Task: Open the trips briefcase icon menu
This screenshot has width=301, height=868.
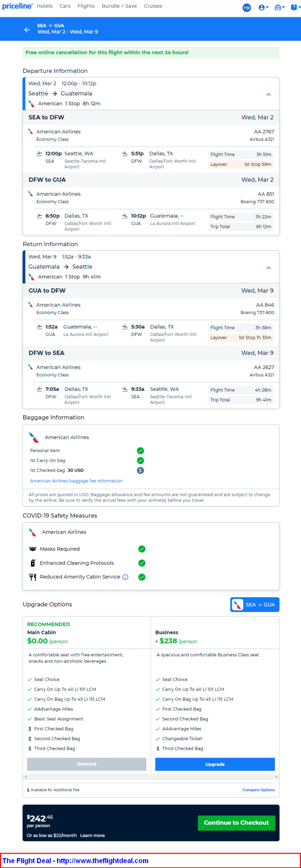Action: tap(280, 8)
